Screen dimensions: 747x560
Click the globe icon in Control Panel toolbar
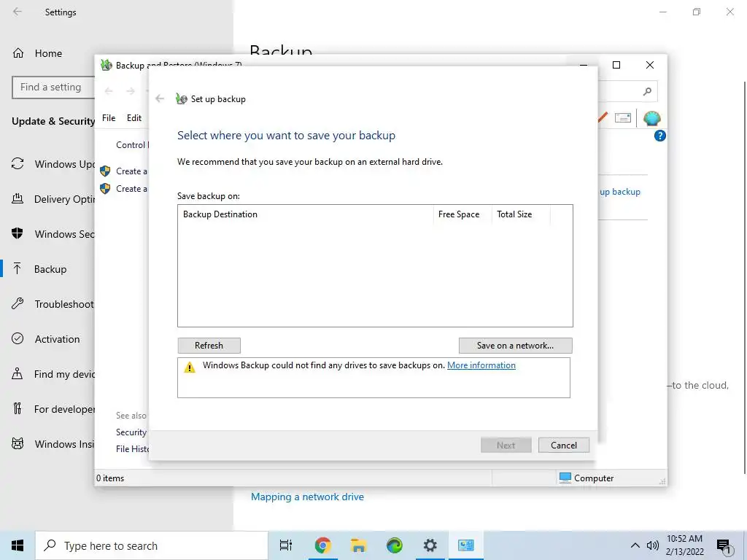coord(651,117)
